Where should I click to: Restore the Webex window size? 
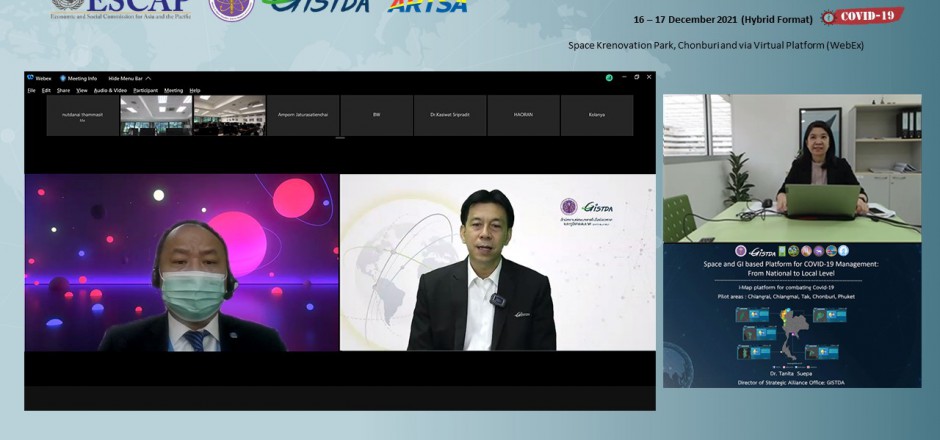click(636, 77)
